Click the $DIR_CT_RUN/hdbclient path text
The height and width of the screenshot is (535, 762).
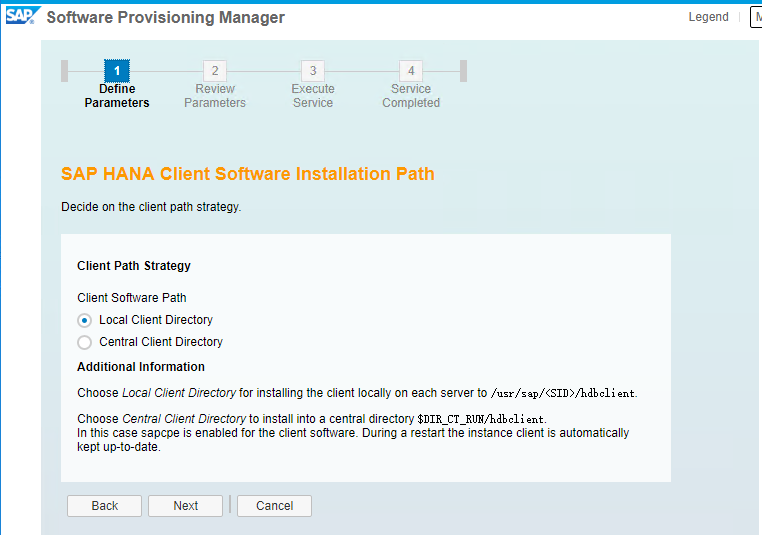coord(481,419)
